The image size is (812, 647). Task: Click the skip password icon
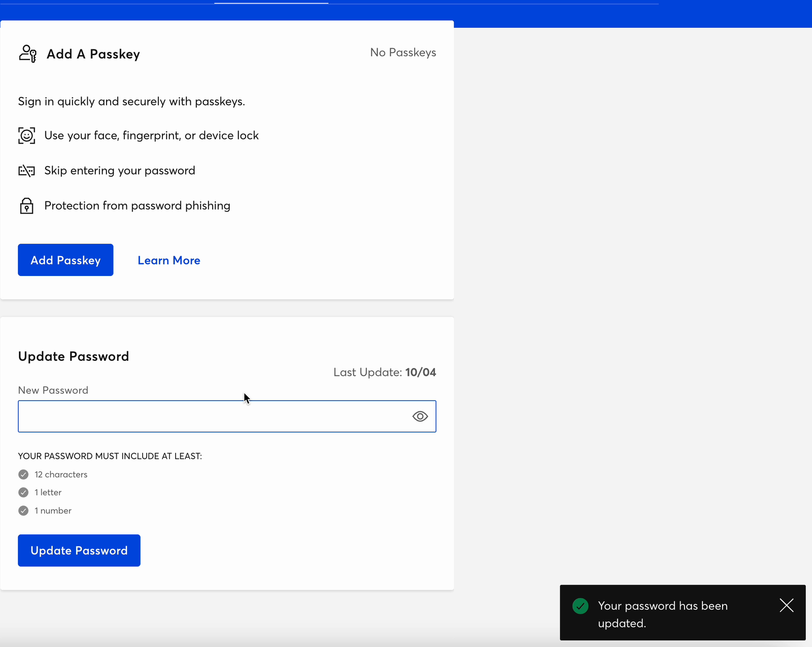pyautogui.click(x=27, y=171)
